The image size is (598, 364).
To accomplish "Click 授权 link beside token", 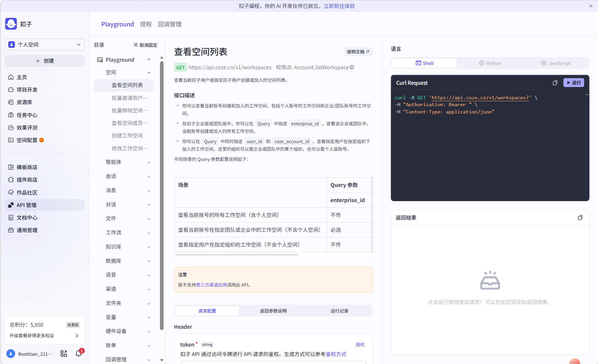I will click(360, 345).
